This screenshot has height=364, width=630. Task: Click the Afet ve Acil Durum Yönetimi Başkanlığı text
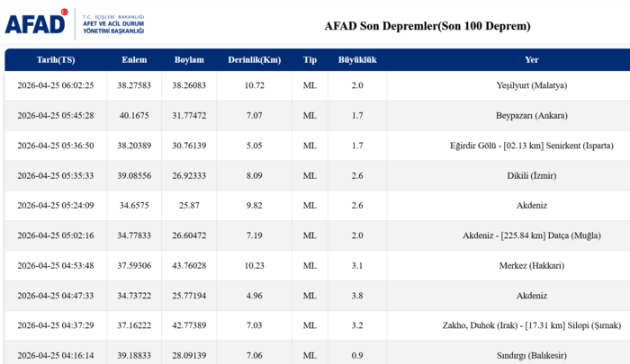pyautogui.click(x=113, y=27)
